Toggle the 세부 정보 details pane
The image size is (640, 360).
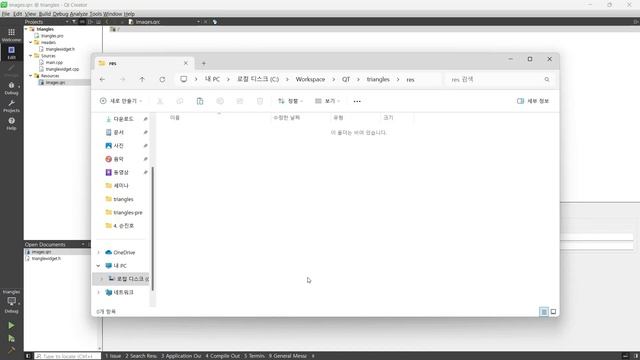[x=533, y=101]
